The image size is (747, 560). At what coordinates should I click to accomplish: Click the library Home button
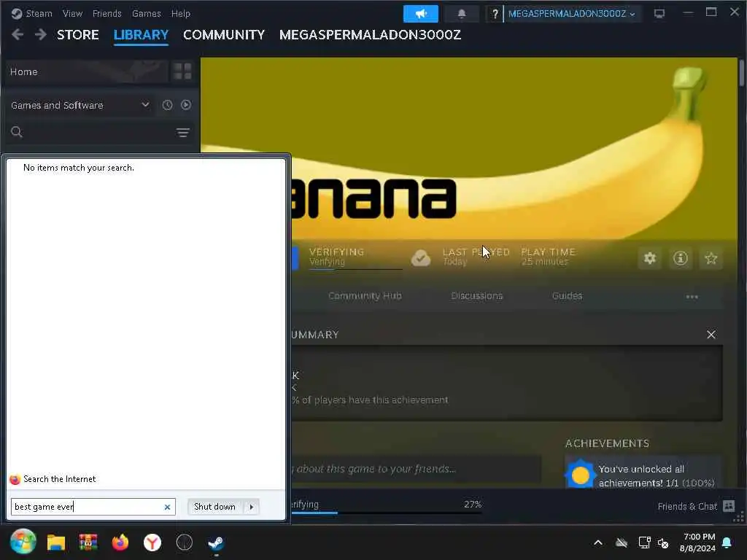[88, 71]
